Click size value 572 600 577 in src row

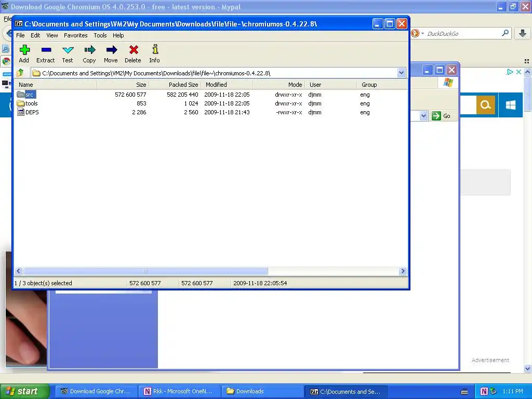130,95
